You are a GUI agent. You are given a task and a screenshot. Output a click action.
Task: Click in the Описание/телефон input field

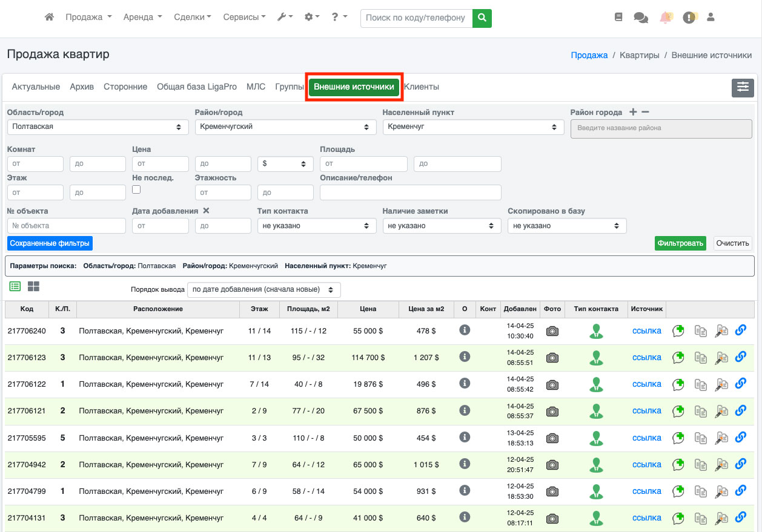click(410, 192)
